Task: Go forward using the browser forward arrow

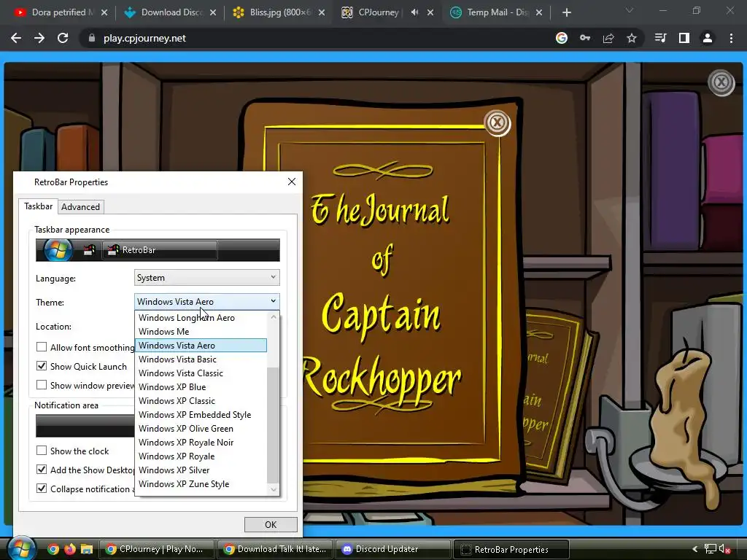Action: pyautogui.click(x=39, y=38)
